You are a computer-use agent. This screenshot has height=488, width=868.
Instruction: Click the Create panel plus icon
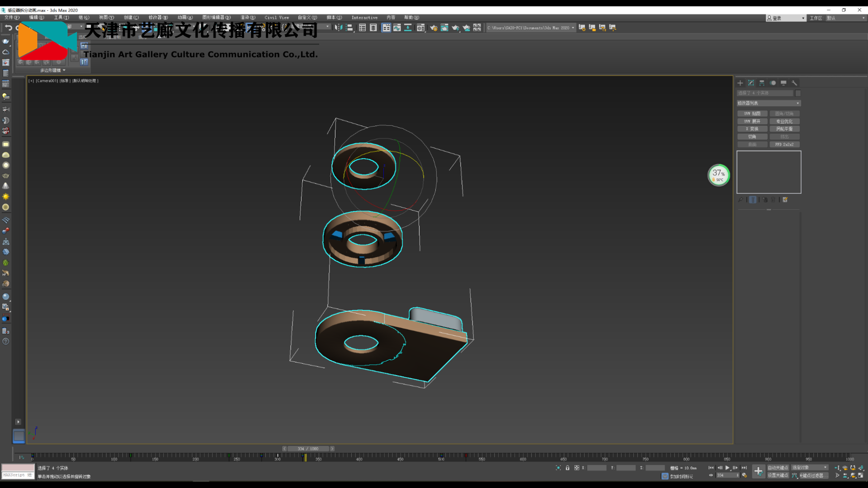740,83
